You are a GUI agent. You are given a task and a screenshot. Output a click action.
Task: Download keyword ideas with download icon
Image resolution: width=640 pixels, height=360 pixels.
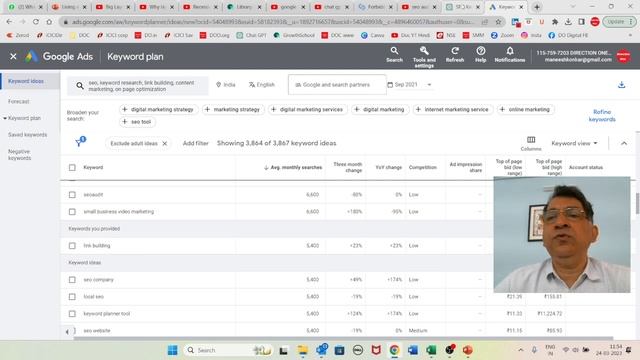(621, 84)
